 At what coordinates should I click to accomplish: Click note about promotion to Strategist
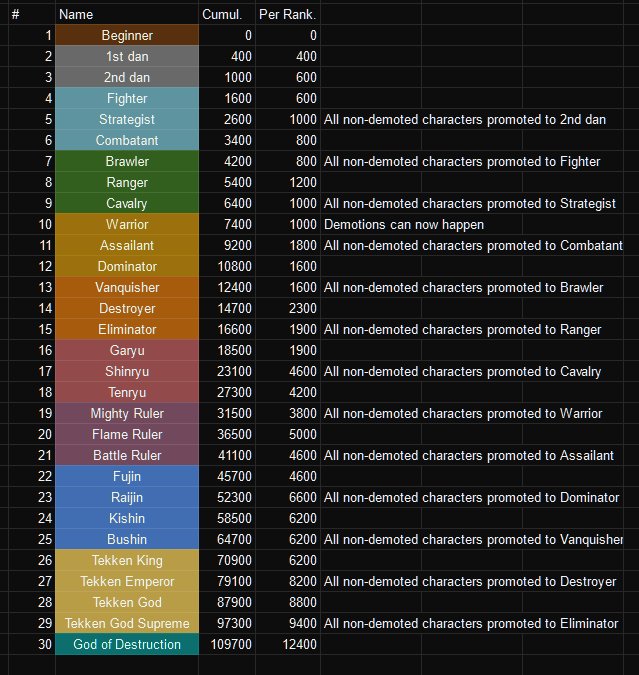(470, 204)
